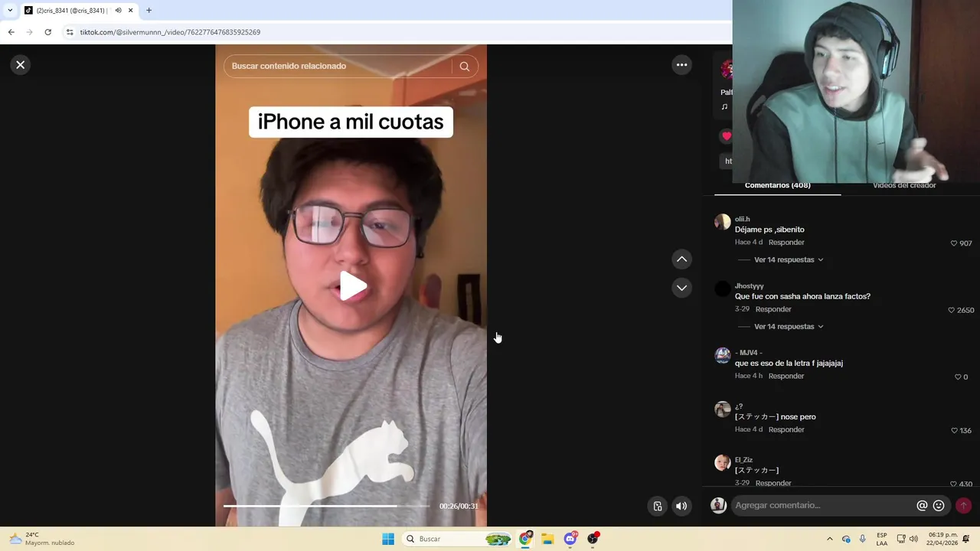
Task: Click the microphone icon in system tray
Action: tap(863, 539)
